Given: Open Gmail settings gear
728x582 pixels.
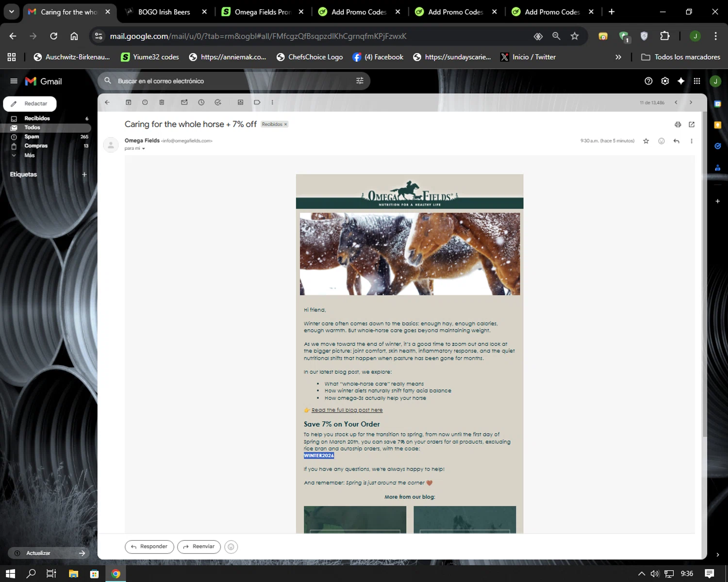Looking at the screenshot, I should click(x=665, y=81).
